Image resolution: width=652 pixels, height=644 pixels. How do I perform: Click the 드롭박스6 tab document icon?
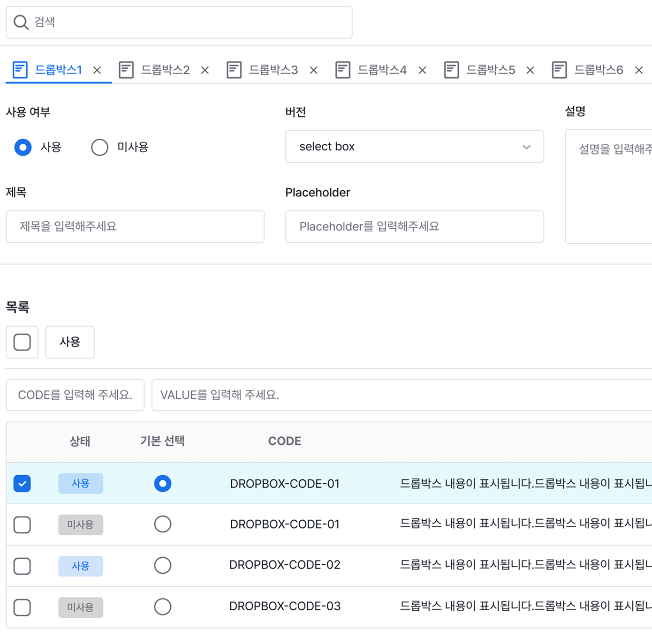click(x=560, y=70)
